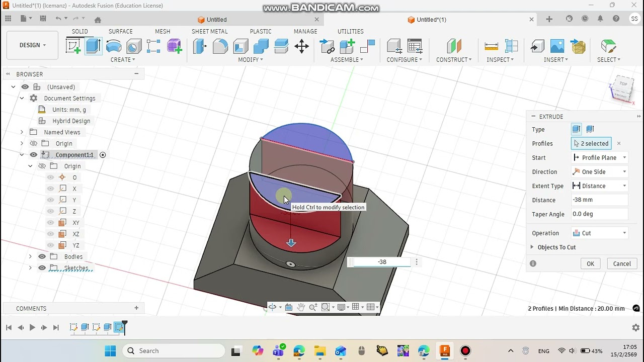Toggle visibility of the Bodies folder

tap(42, 256)
